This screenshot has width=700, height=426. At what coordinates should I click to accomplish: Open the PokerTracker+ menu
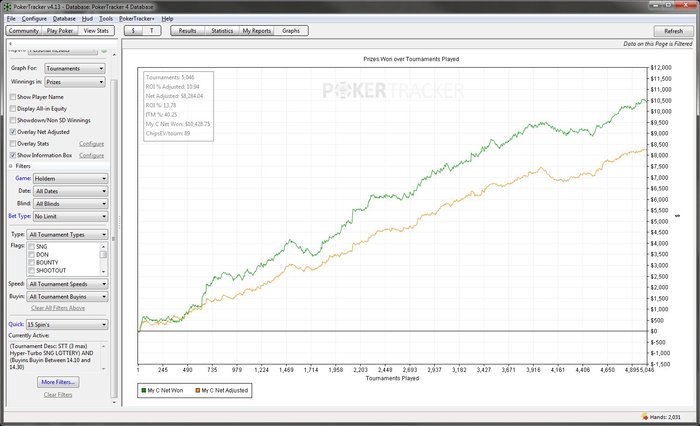coord(137,19)
